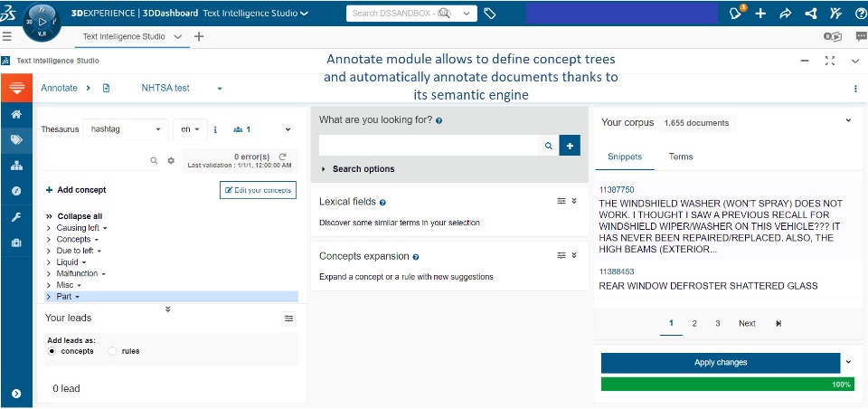
Task: Click 'Edit your concepts' button
Action: 258,190
